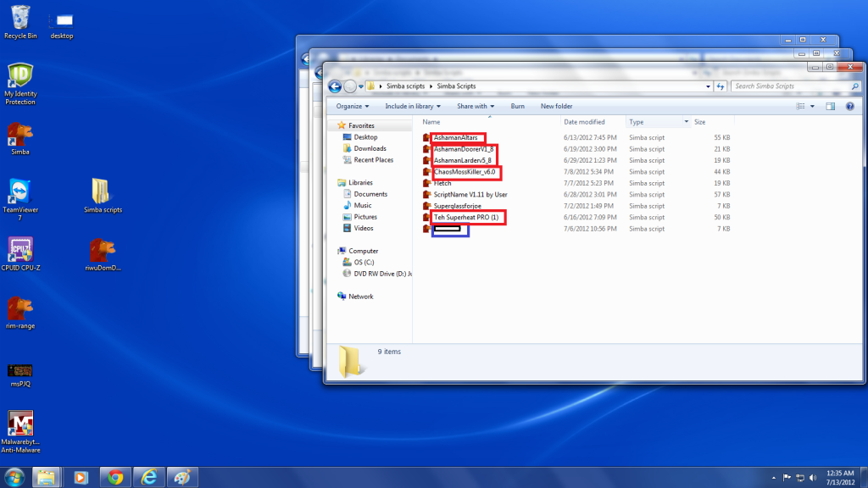Open the change view options arrow
This screenshot has height=488, width=868.
click(812, 106)
